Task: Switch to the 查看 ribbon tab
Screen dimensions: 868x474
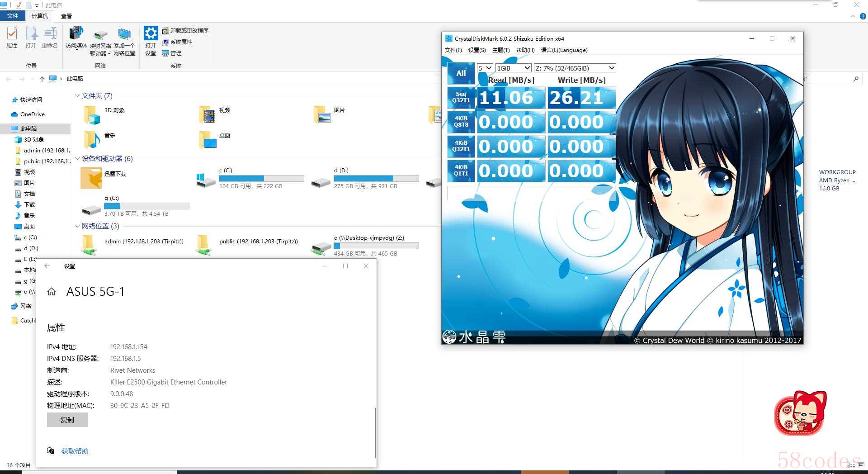Action: 66,16
